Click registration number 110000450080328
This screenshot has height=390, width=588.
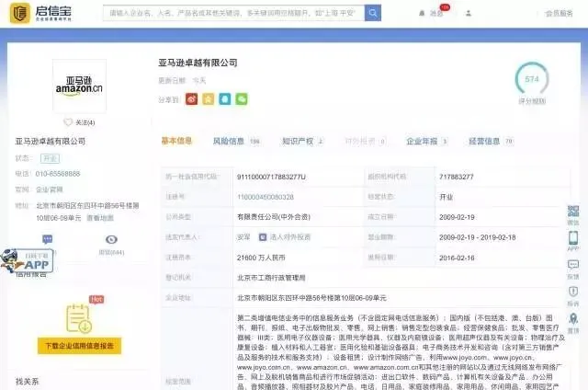click(266, 197)
